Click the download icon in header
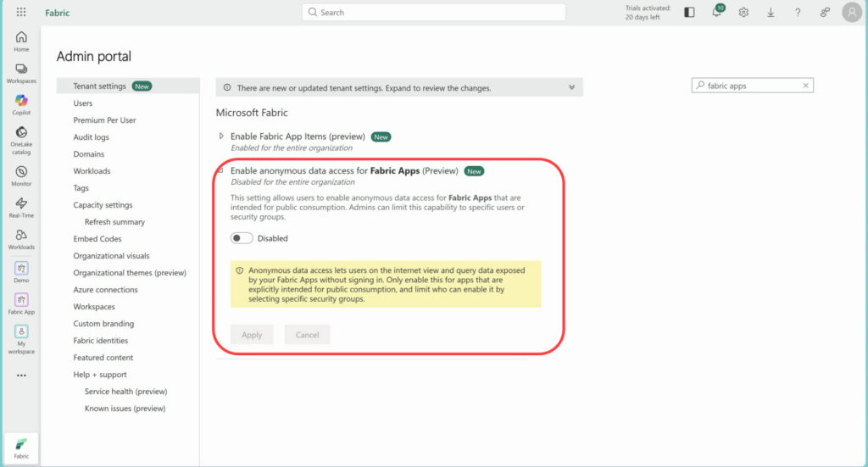This screenshot has height=467, width=868. [x=771, y=12]
